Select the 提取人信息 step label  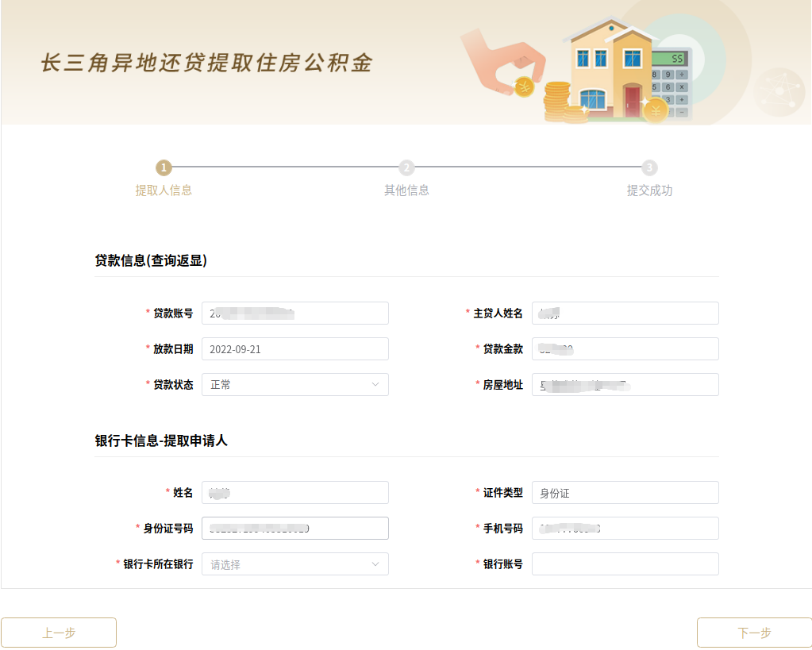[164, 190]
